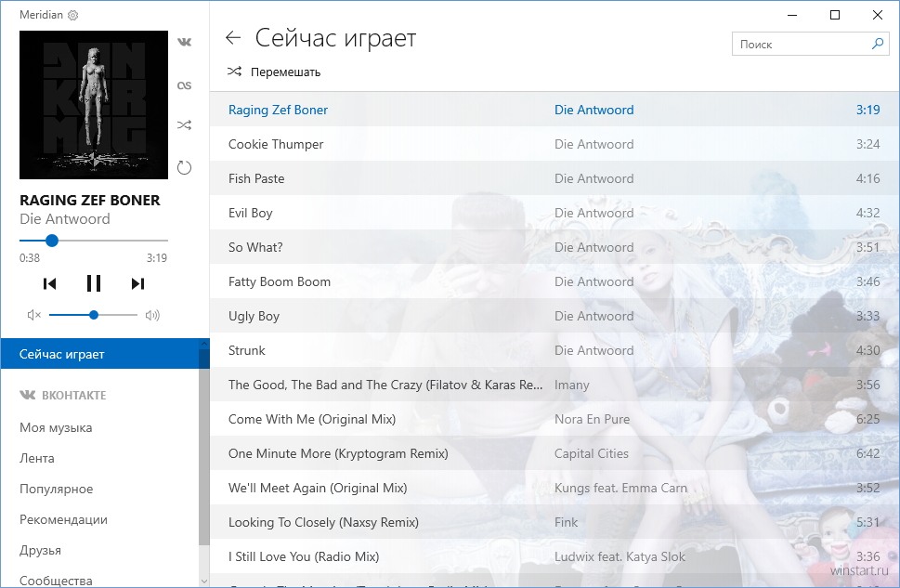This screenshot has width=900, height=588.
Task: Click Die Antwoord under the song title
Action: click(65, 219)
